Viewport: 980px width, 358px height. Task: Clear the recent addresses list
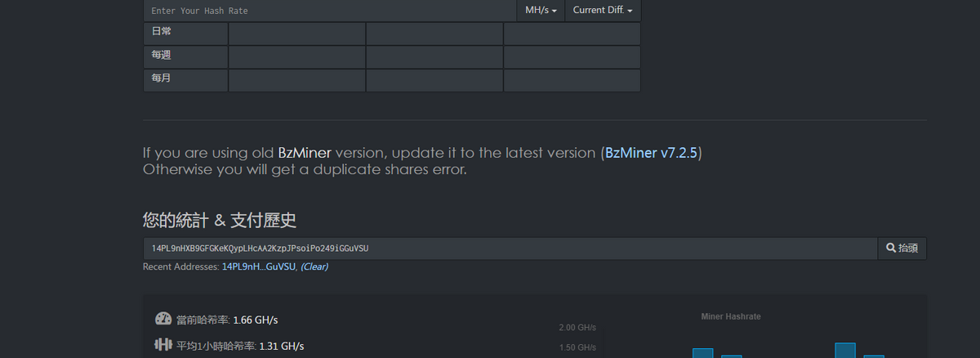point(314,266)
